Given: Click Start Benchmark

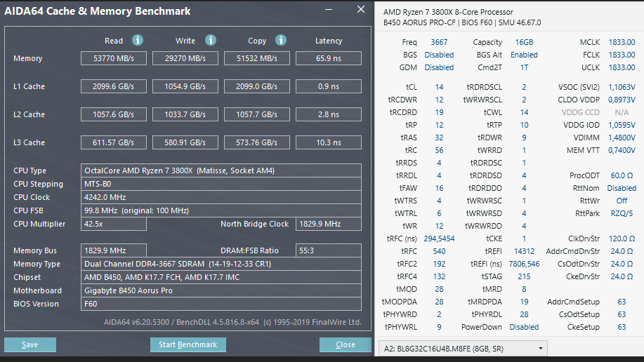Looking at the screenshot, I should 188,344.
